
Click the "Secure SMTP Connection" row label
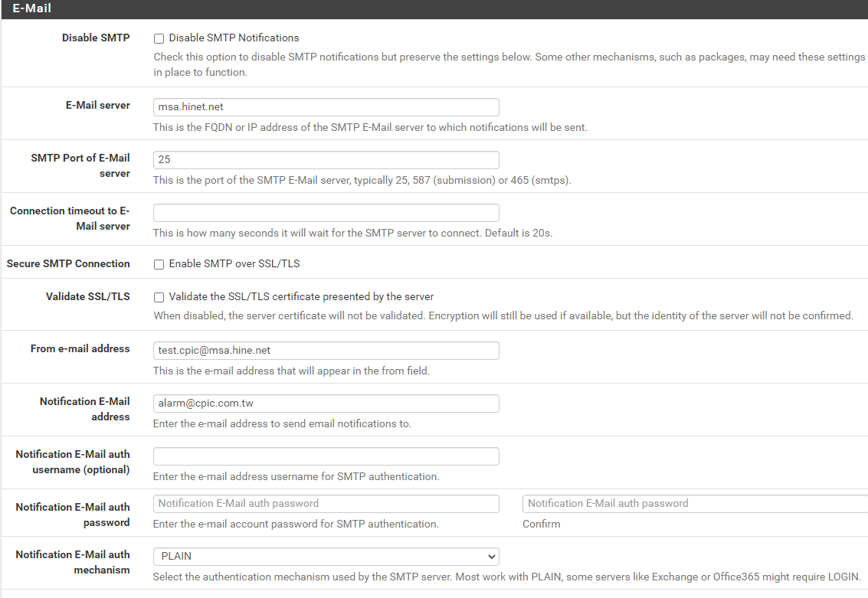[68, 263]
